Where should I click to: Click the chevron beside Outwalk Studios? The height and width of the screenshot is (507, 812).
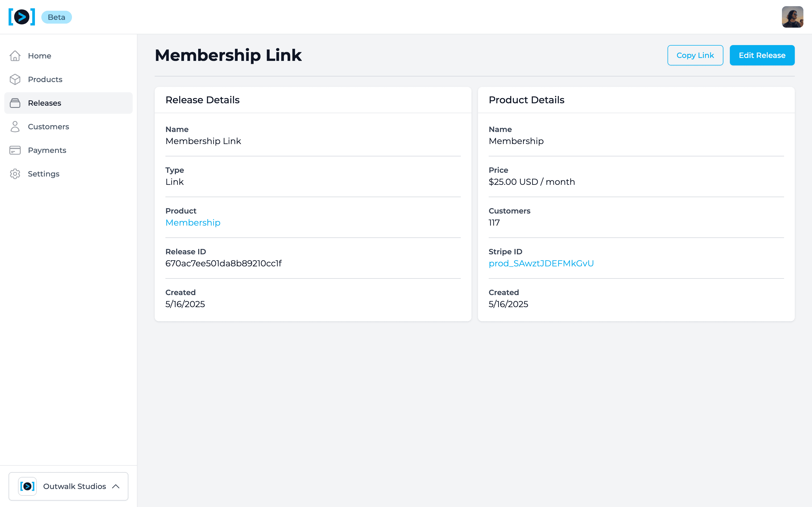click(x=116, y=486)
